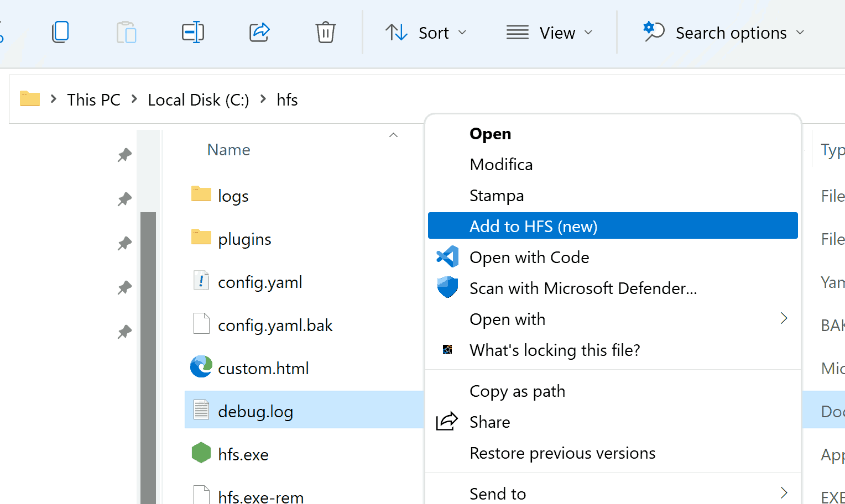845x504 pixels.
Task: Click the Visual Studio Code icon in menu
Action: 447,257
